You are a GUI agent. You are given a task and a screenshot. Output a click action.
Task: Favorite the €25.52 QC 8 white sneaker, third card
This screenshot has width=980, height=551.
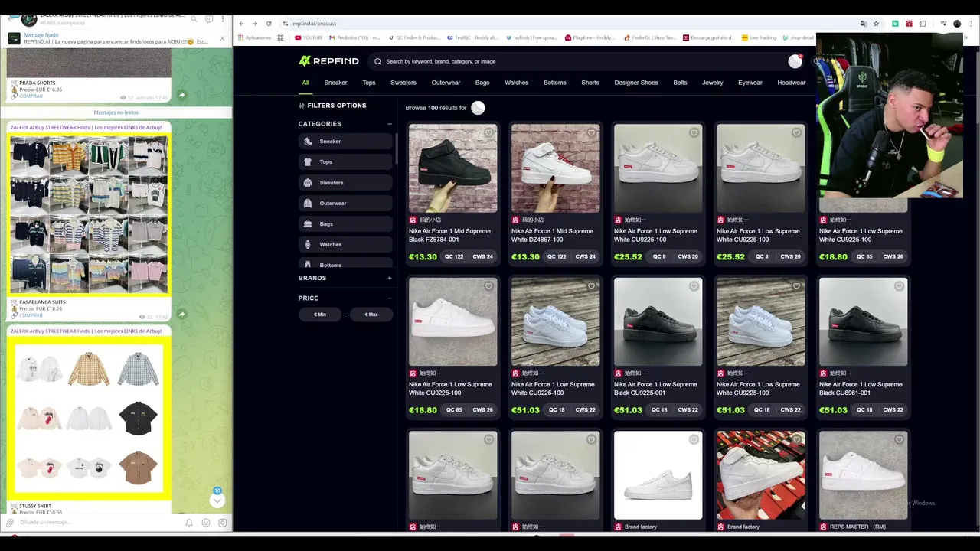(x=694, y=133)
